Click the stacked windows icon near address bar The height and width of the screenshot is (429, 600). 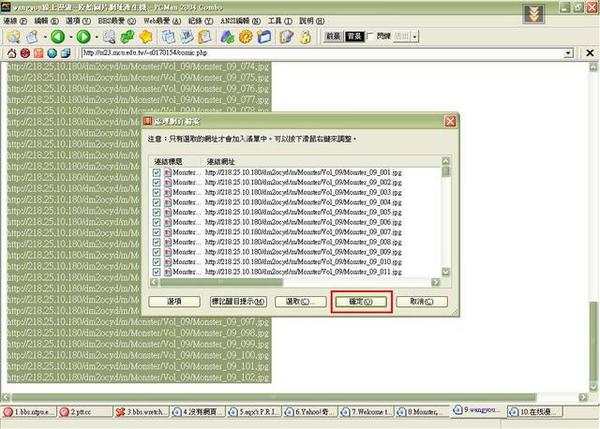click(66, 53)
